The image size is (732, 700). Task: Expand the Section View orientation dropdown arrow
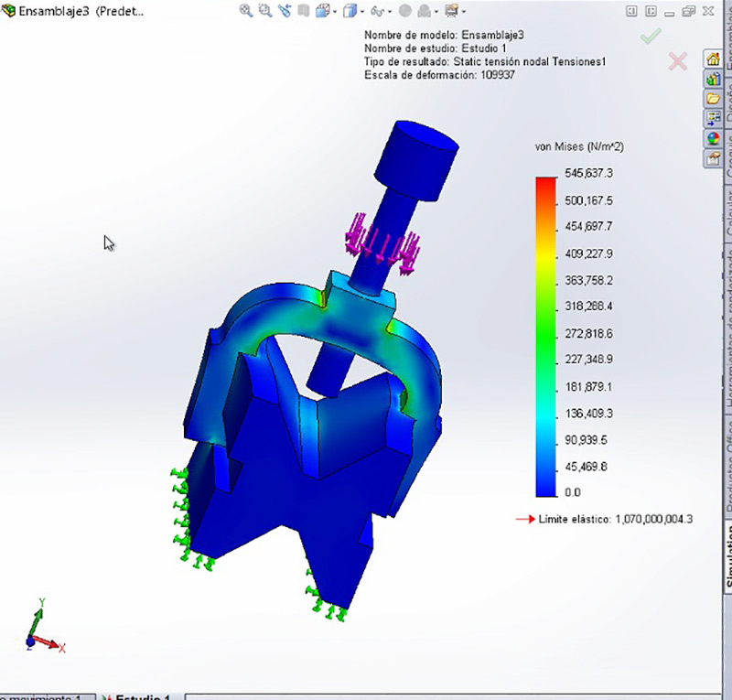point(336,12)
